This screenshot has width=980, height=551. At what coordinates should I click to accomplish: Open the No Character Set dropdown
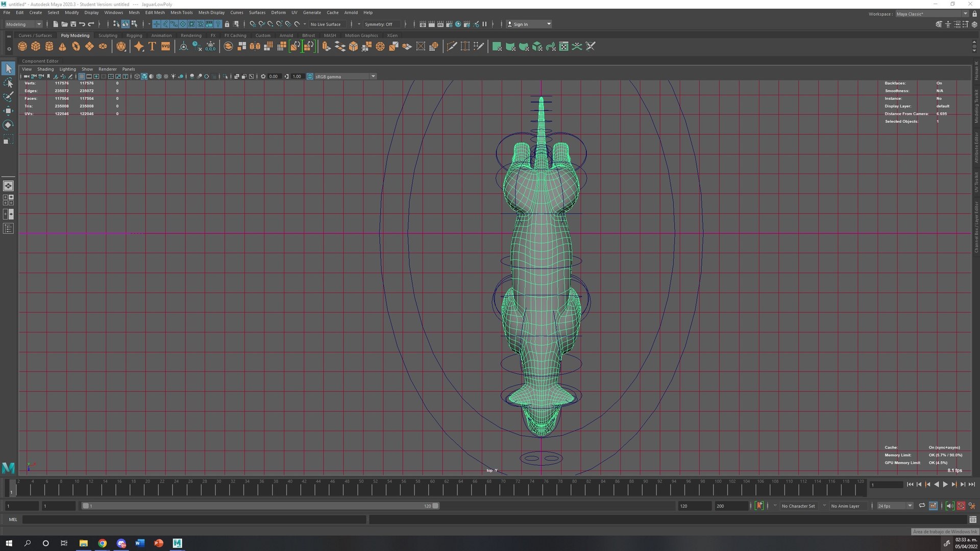[798, 506]
